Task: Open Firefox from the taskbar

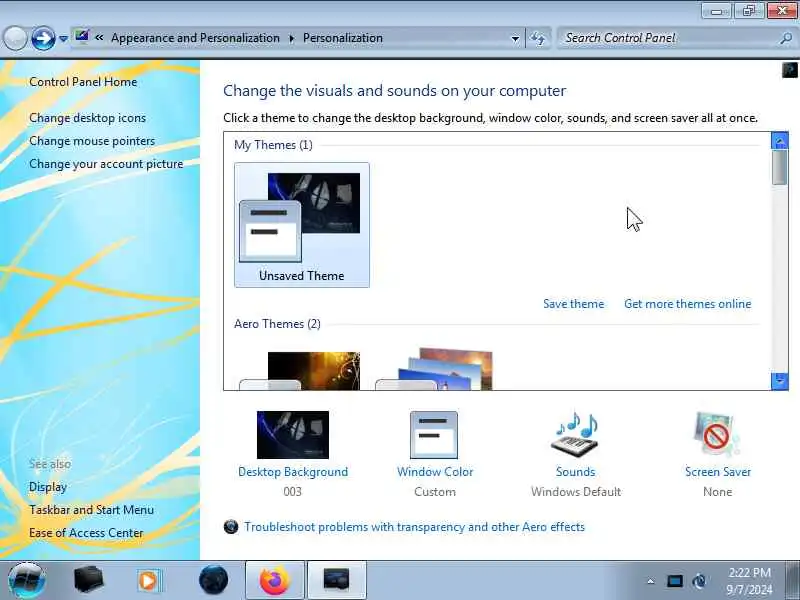Action: pyautogui.click(x=275, y=580)
